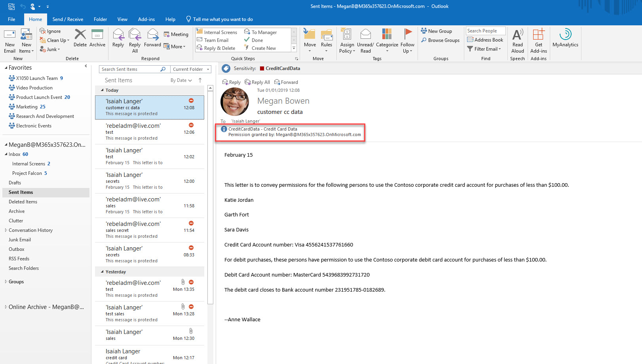Screen dimensions: 642x364
Task: Click Megan Bowen's profile photo
Action: [x=235, y=102]
